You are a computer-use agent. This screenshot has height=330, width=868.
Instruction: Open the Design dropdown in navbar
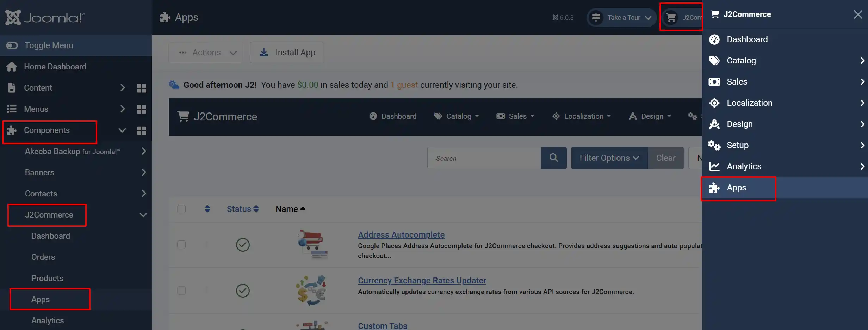click(x=650, y=116)
